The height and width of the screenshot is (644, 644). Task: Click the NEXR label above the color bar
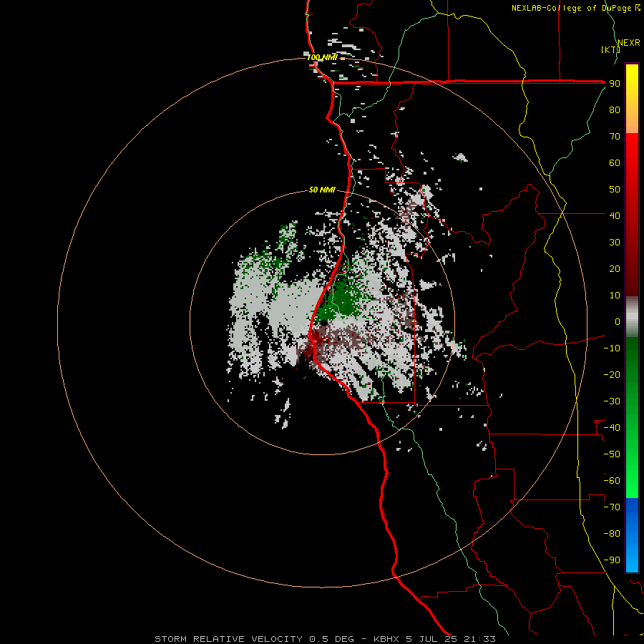[629, 43]
